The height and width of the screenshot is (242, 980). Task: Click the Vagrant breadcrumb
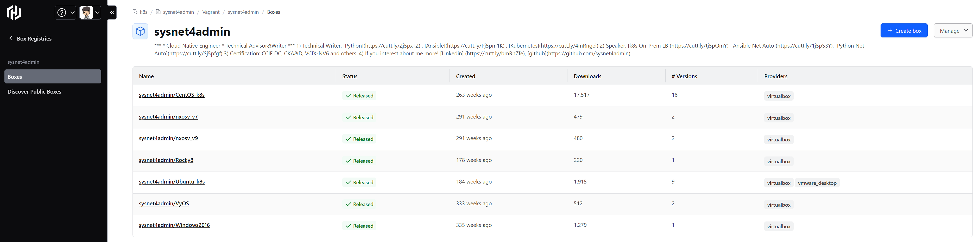[x=211, y=12]
